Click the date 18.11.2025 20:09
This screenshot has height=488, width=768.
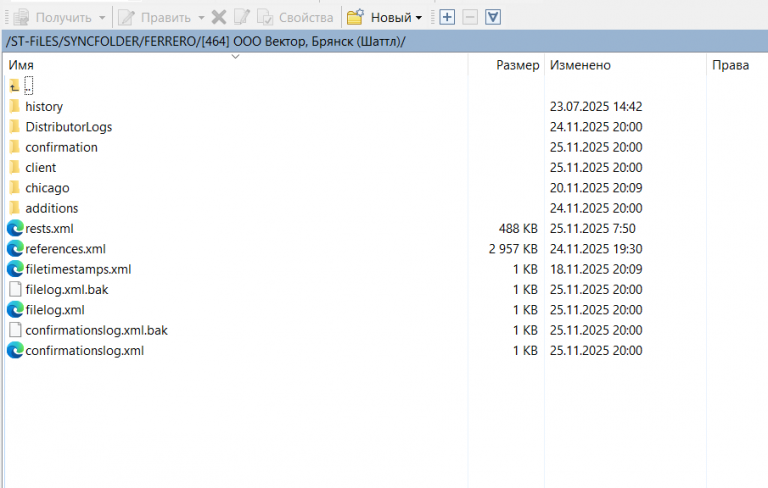tap(596, 269)
